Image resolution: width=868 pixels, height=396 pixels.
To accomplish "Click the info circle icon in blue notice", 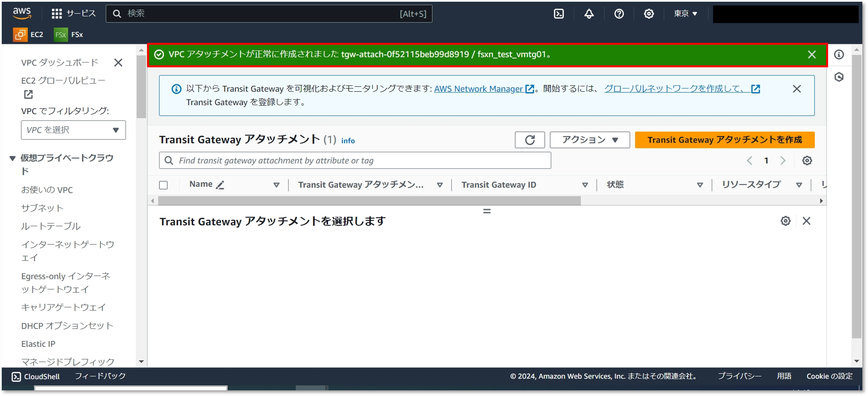I will (176, 89).
